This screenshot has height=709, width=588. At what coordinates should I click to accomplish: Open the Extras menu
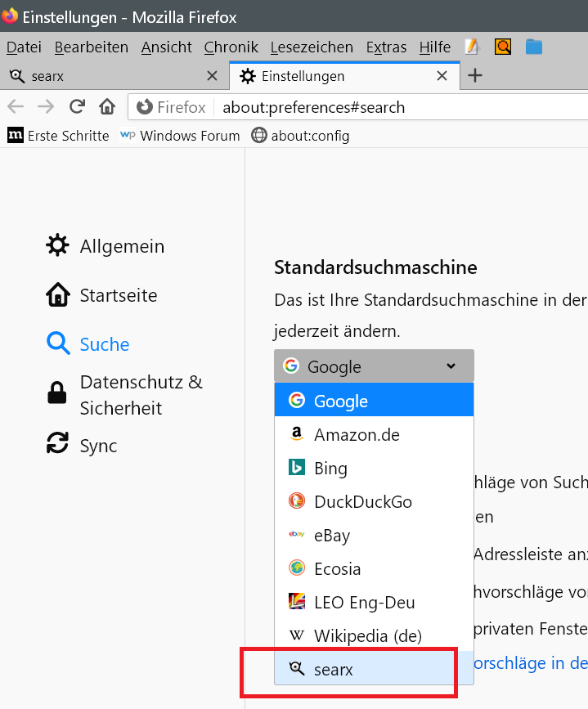tap(386, 47)
